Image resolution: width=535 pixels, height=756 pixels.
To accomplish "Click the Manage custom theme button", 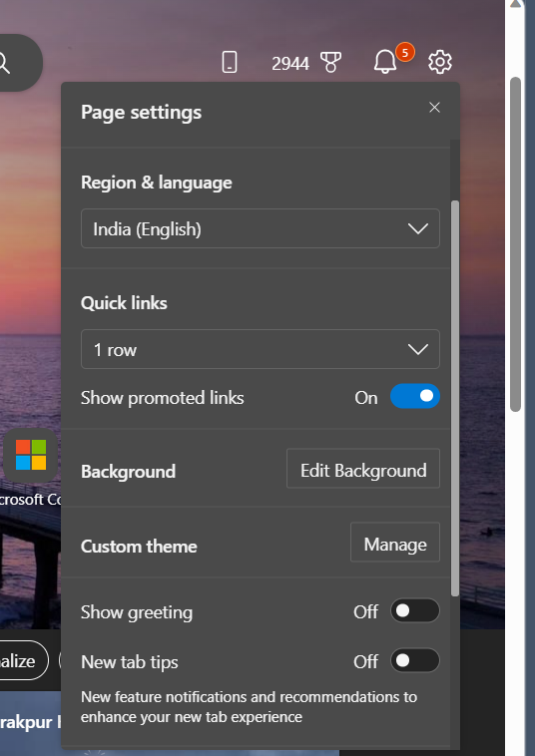I will (x=395, y=543).
